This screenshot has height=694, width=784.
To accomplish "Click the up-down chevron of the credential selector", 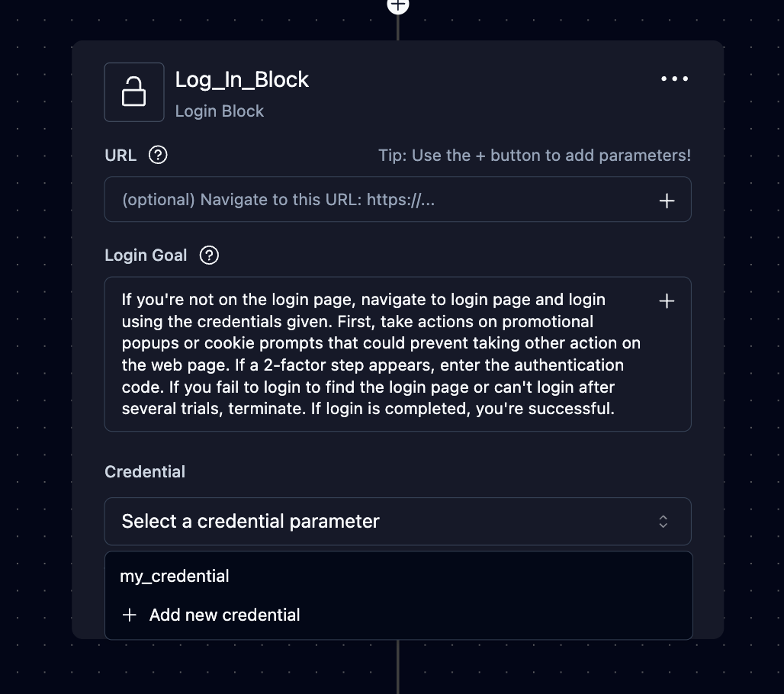I will coord(664,522).
